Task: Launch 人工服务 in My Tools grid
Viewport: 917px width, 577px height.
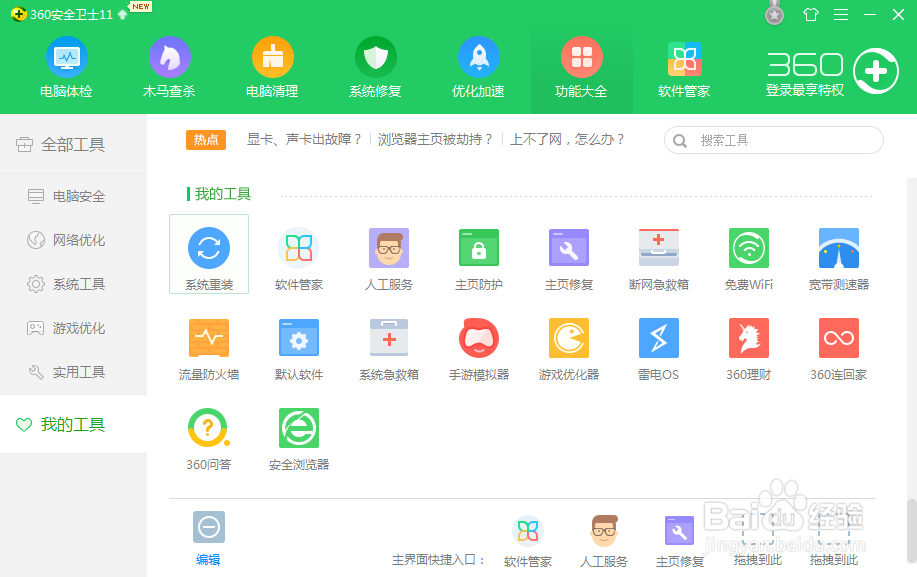Action: [x=389, y=259]
